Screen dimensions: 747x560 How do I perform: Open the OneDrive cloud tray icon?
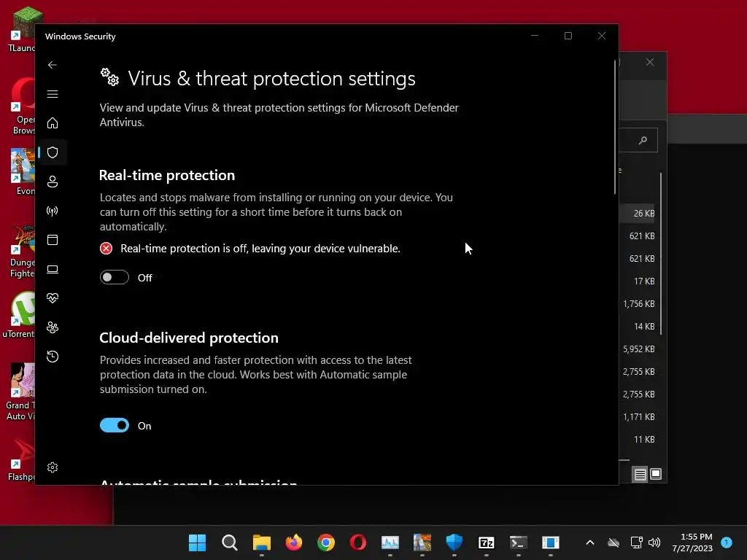[x=614, y=542]
